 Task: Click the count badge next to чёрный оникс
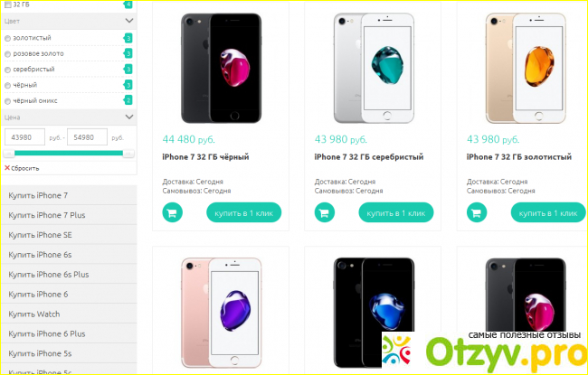click(x=128, y=100)
